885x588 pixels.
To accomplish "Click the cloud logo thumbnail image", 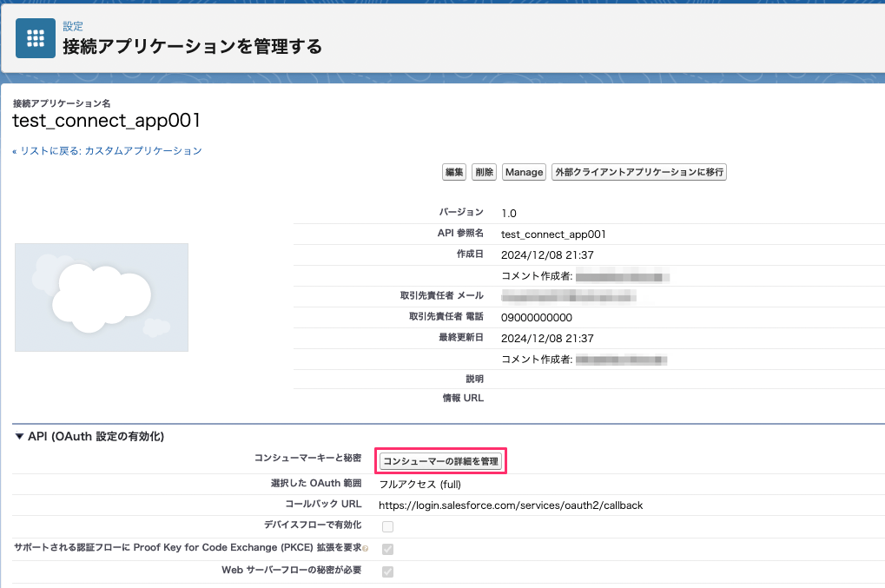I will pyautogui.click(x=102, y=297).
